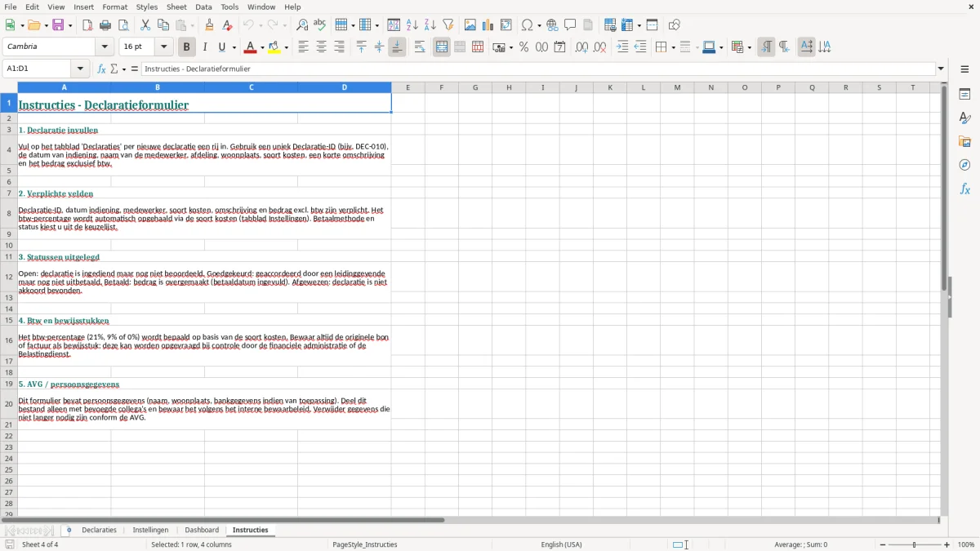Select column header F
Viewport: 980px width, 551px height.
pos(442,87)
